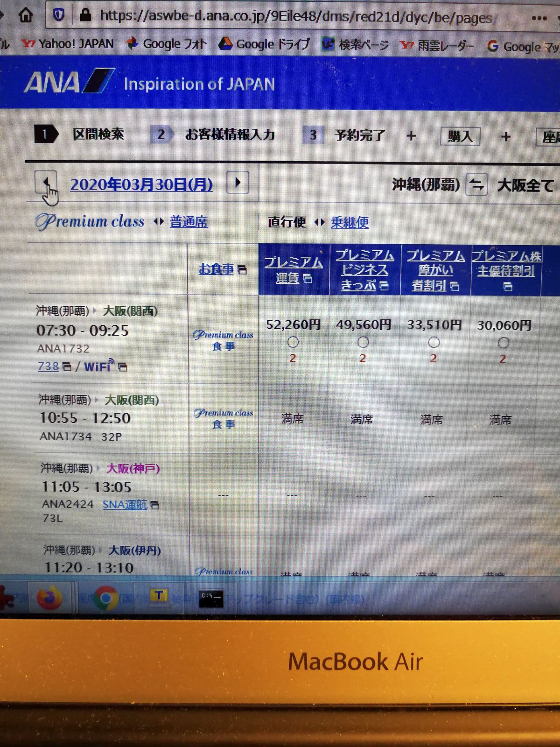
Task: Open Firefox from the taskbar
Action: [x=49, y=598]
